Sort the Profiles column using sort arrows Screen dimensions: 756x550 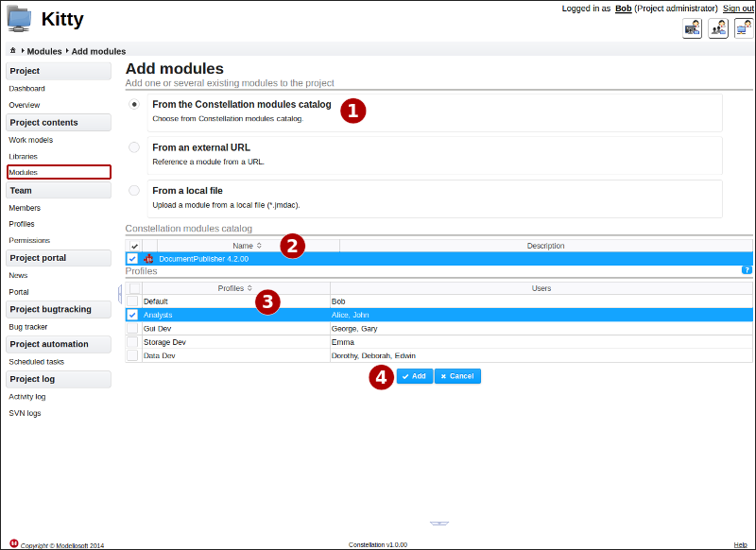coord(249,288)
